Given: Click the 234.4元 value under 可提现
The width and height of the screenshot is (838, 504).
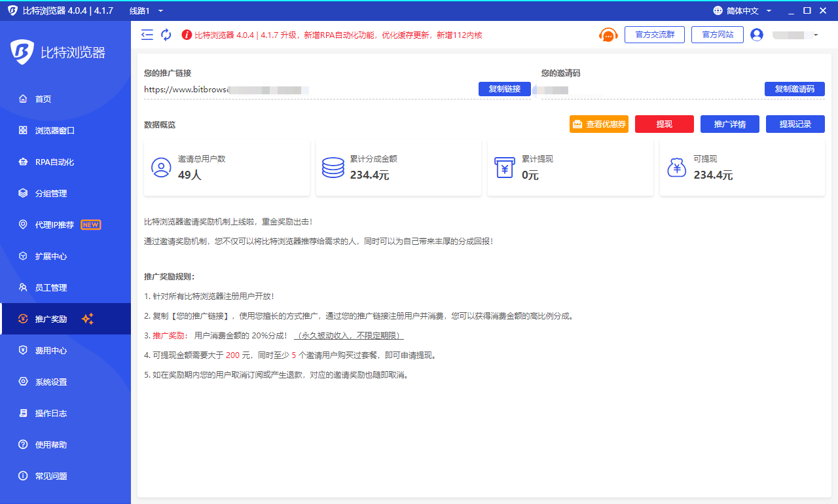Looking at the screenshot, I should point(713,175).
